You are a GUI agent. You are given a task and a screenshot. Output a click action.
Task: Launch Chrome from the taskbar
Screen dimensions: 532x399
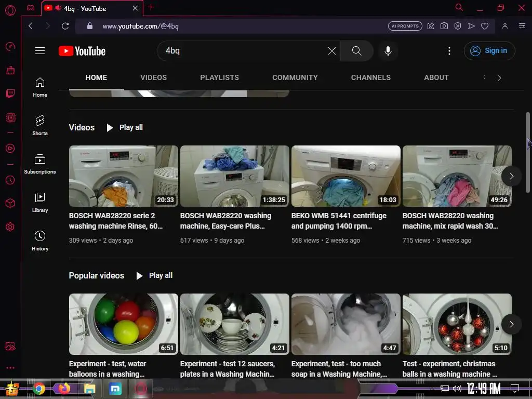click(x=39, y=389)
